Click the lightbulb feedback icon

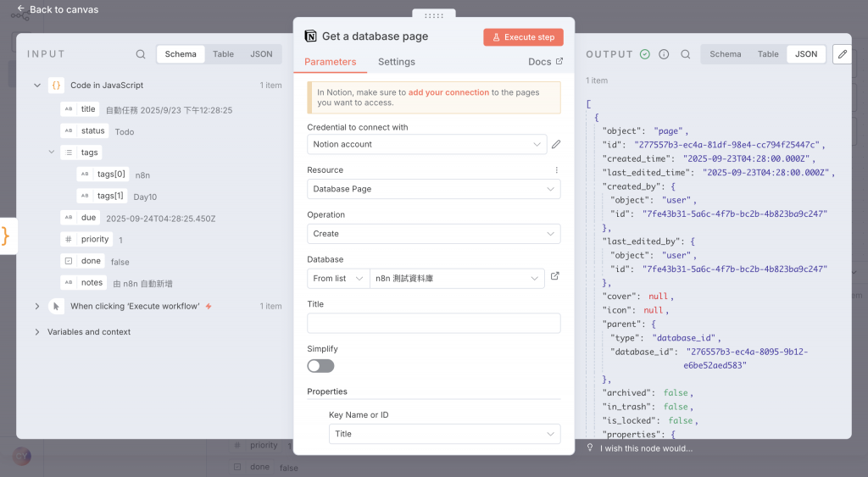point(590,447)
